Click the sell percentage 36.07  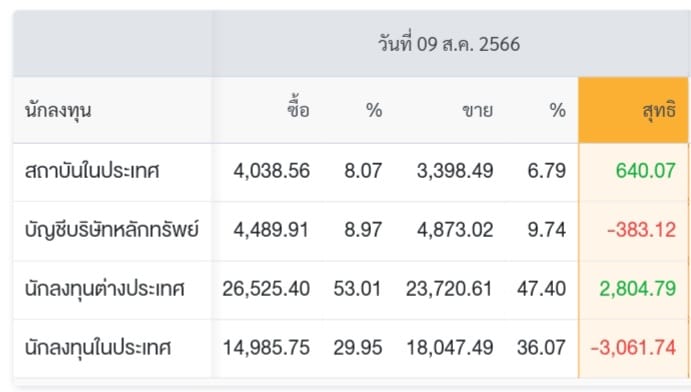(542, 348)
